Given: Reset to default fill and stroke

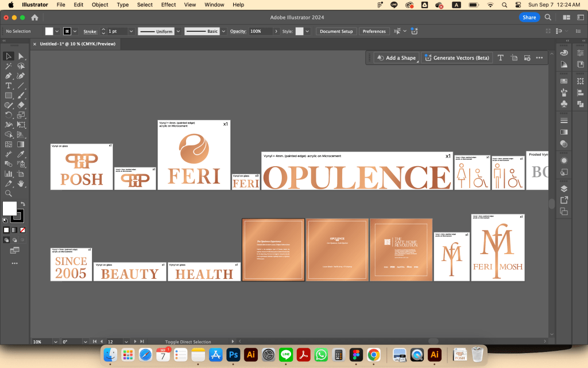Looking at the screenshot, I should (x=5, y=220).
